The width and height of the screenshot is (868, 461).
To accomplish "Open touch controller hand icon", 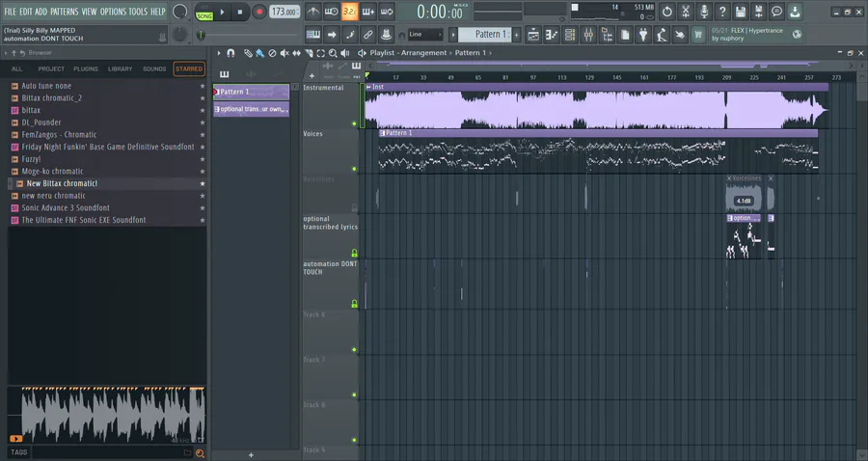I will [x=680, y=35].
